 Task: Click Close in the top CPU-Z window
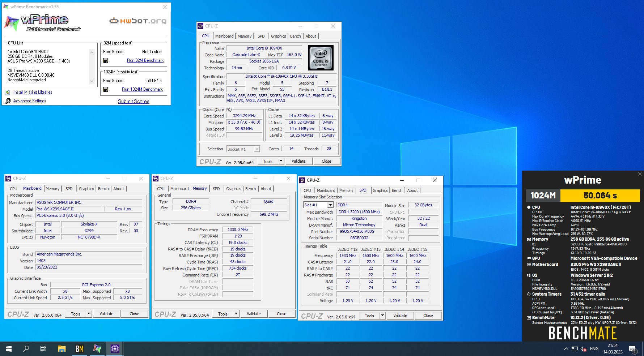[326, 161]
